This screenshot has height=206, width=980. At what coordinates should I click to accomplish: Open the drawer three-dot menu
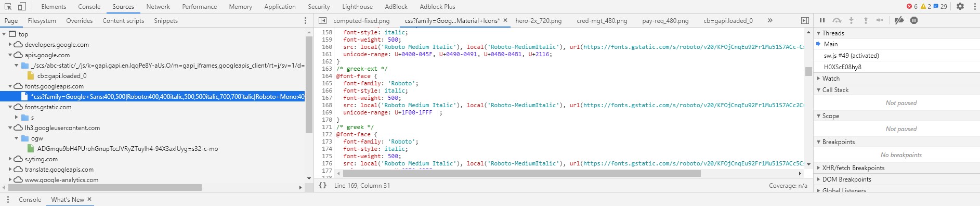[7, 200]
